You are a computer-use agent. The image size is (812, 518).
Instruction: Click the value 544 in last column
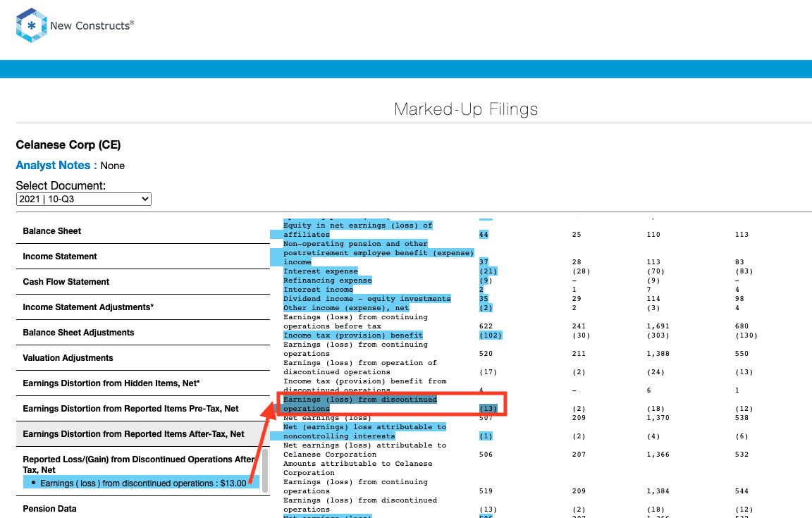click(742, 491)
